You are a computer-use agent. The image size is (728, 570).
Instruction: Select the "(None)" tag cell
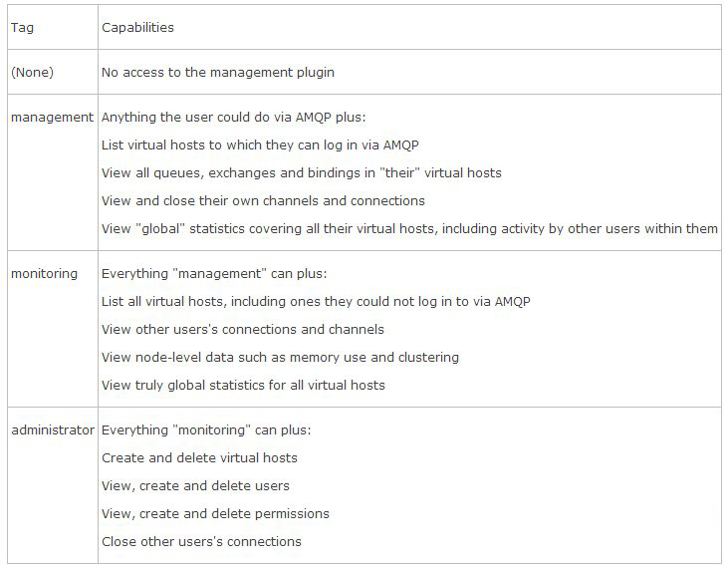point(32,73)
